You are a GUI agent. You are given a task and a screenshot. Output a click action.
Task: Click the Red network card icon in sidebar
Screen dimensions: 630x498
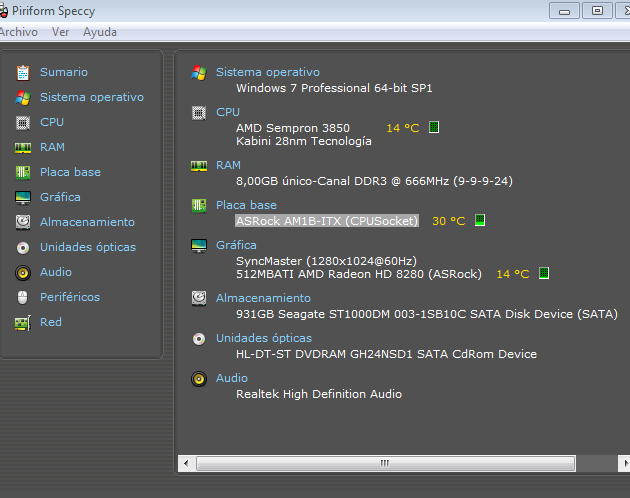tap(23, 323)
